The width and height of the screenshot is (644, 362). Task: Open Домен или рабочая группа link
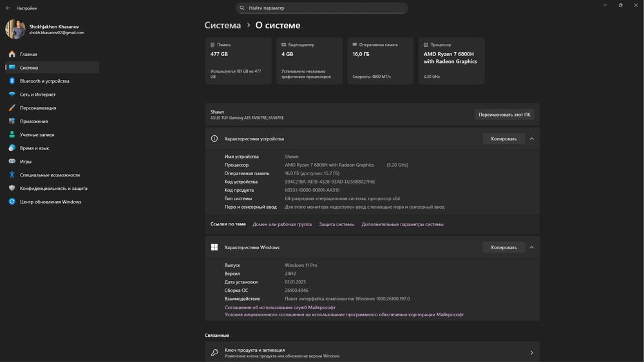(x=282, y=224)
